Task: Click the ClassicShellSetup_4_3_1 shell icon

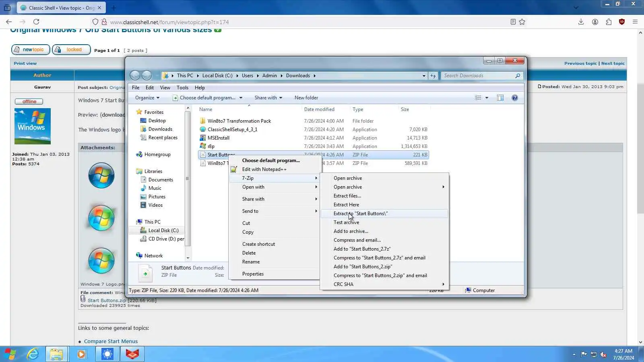Action: click(203, 130)
